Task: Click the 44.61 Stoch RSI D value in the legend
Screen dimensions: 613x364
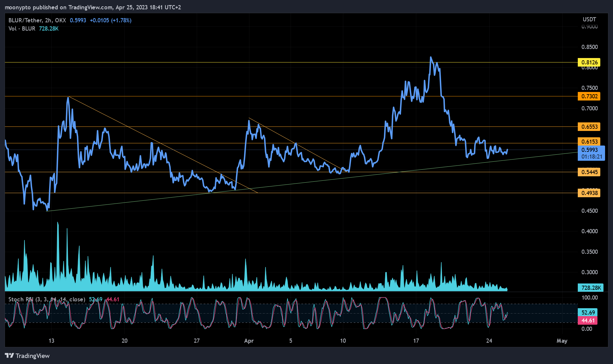Action: pos(113,299)
